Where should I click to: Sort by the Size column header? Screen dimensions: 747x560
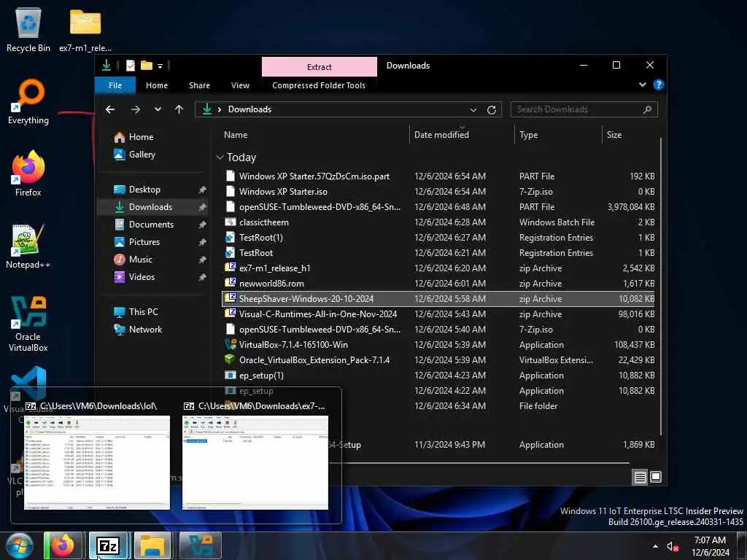[630, 135]
